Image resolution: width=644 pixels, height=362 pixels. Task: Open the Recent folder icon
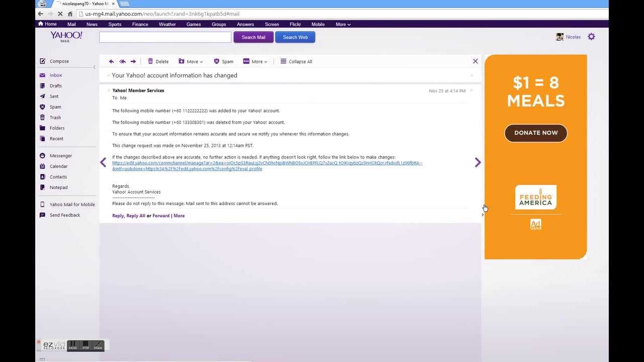(x=43, y=139)
